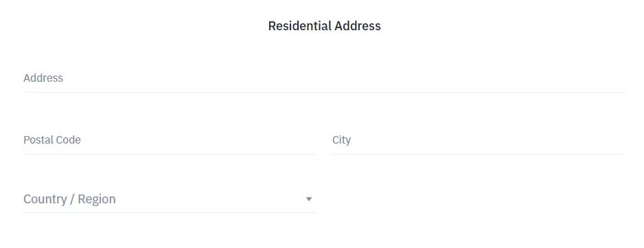Click the underline beneath Postal Code
Image resolution: width=644 pixels, height=248 pixels.
(x=170, y=155)
